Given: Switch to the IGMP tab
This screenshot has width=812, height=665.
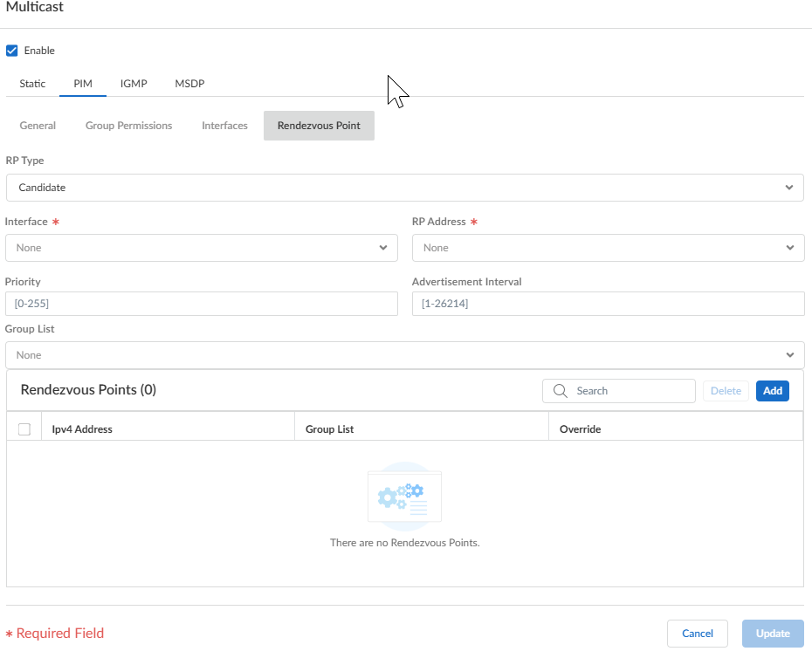Looking at the screenshot, I should (134, 84).
